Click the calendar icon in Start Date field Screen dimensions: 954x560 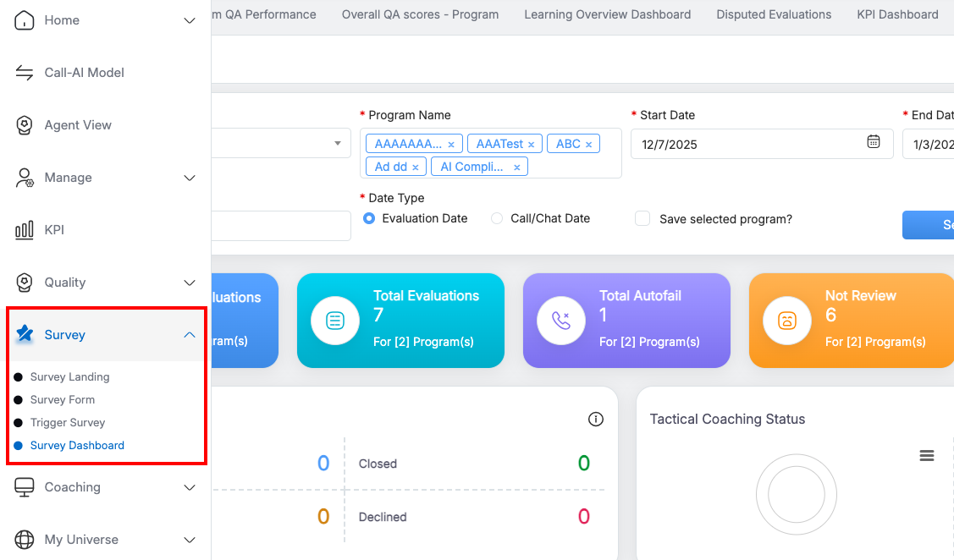874,142
